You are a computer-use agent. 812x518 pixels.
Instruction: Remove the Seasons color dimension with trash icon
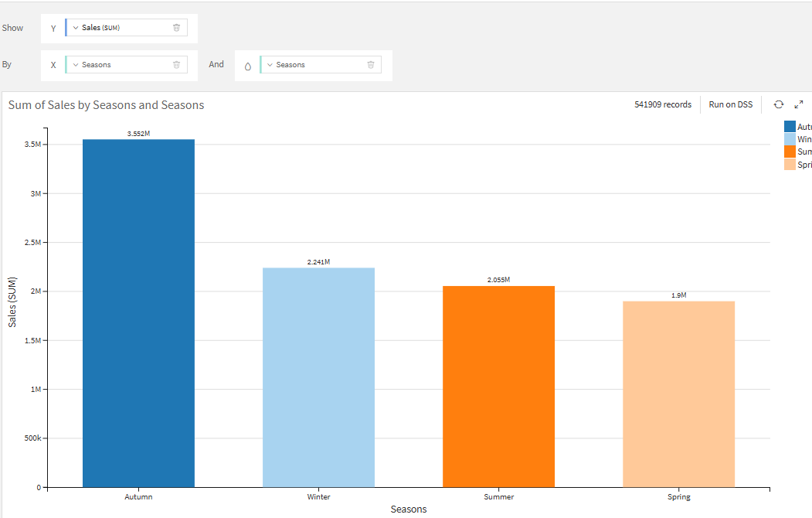371,65
